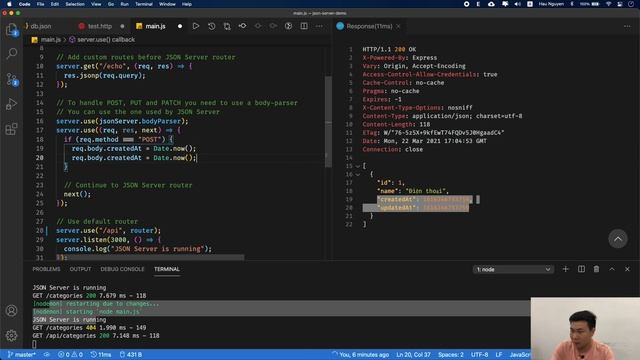Click the next(); code line
The height and width of the screenshot is (360, 640).
coord(77,194)
